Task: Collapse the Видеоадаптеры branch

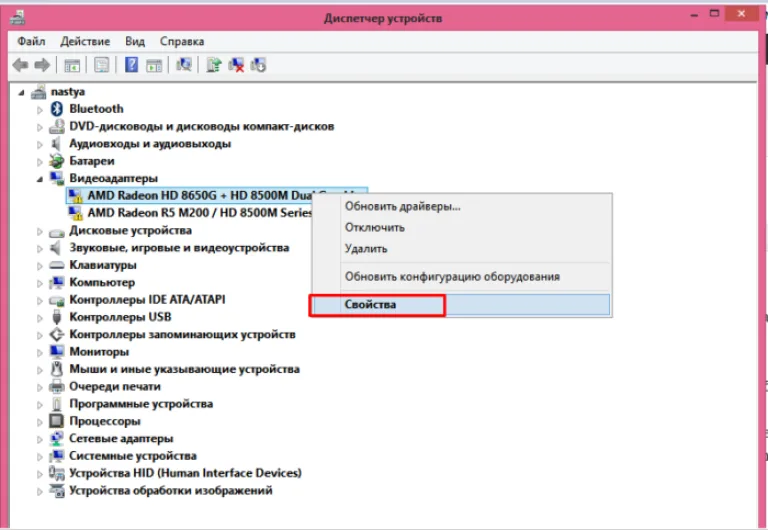Action: 40,179
